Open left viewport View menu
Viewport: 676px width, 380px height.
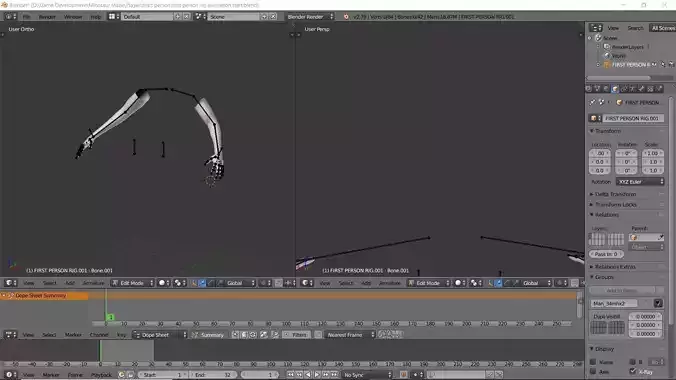click(28, 283)
